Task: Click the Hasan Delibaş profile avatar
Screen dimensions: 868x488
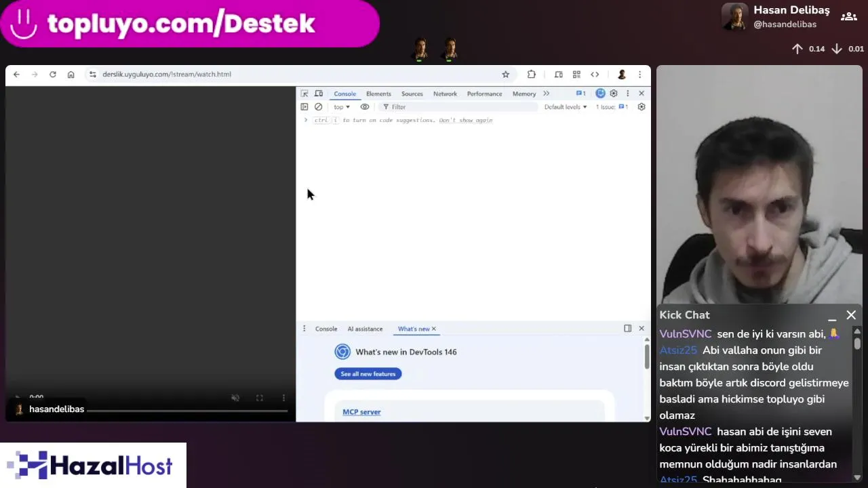Action: [735, 17]
